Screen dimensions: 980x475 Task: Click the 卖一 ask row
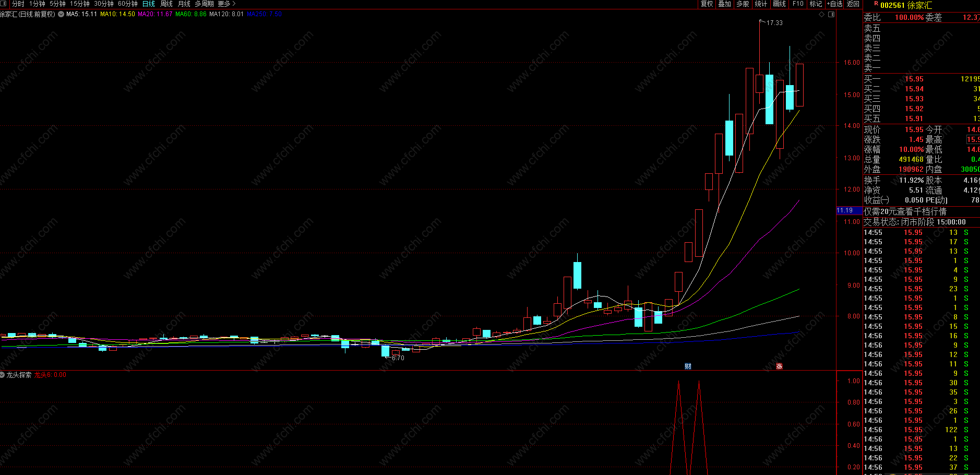[x=922, y=68]
